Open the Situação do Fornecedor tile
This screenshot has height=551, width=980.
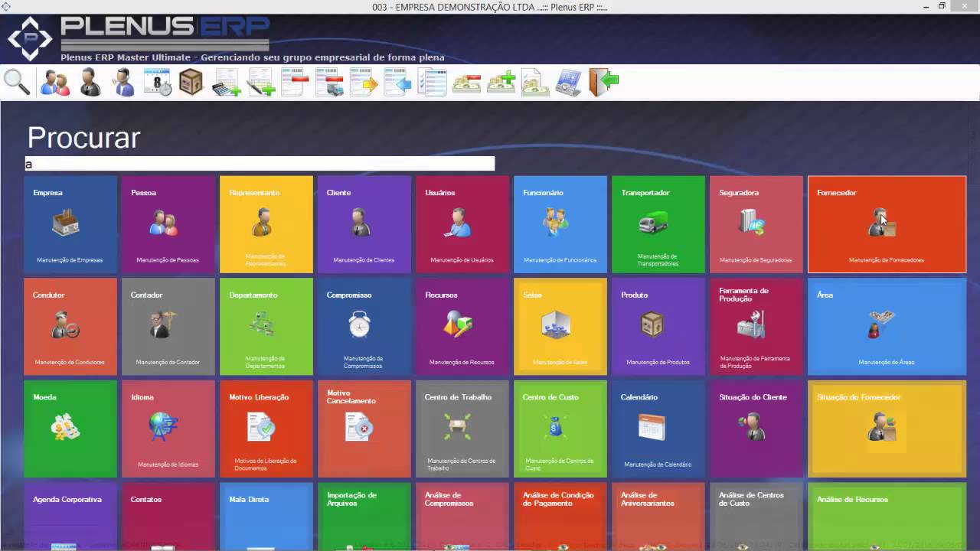887,429
